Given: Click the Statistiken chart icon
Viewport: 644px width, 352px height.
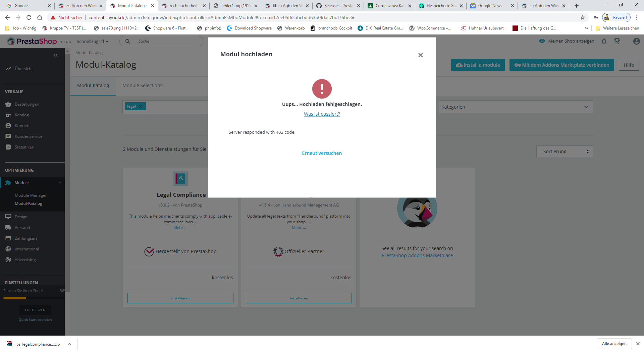Looking at the screenshot, I should (8, 147).
